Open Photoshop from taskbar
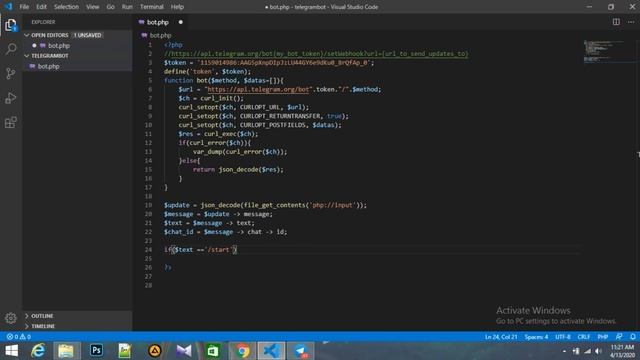This screenshot has height=360, width=640. click(x=96, y=351)
